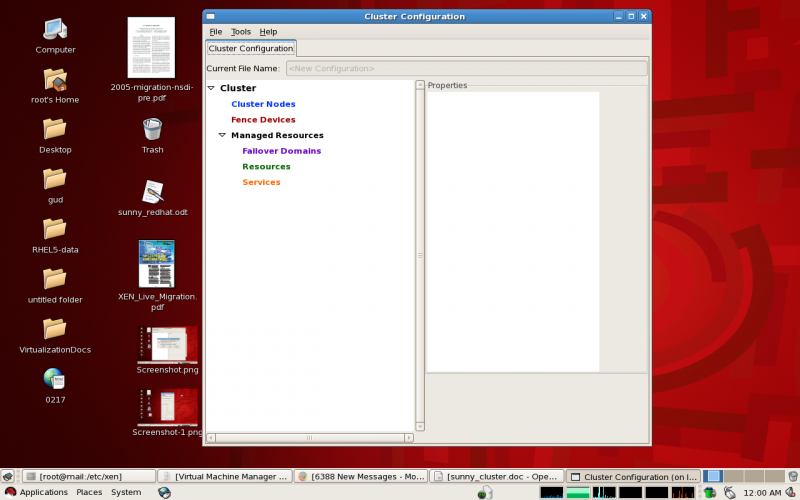The width and height of the screenshot is (800, 500).
Task: Open 2005-migration-nsdi-pre.pdf thumbnail
Action: (x=152, y=48)
